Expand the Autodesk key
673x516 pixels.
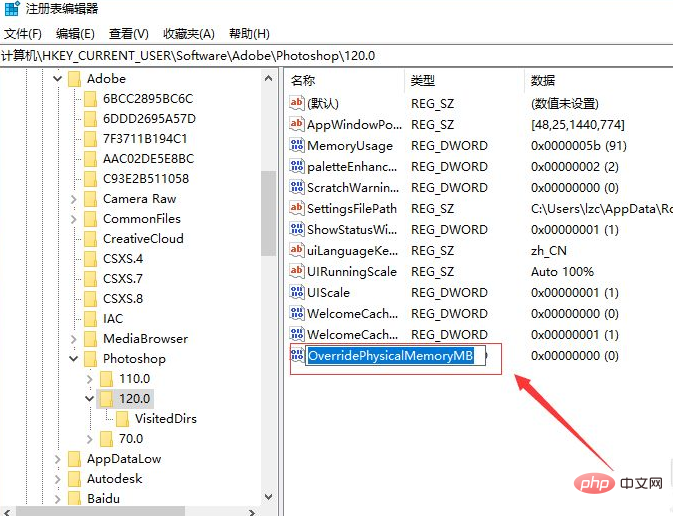click(x=58, y=479)
